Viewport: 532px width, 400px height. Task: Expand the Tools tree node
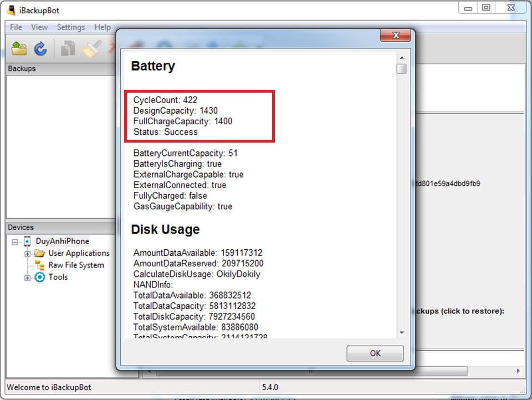(27, 278)
